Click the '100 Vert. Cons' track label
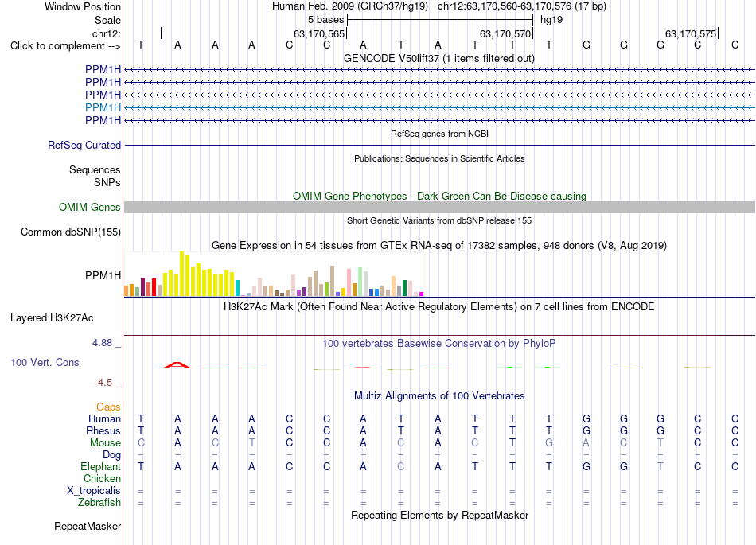 [45, 362]
